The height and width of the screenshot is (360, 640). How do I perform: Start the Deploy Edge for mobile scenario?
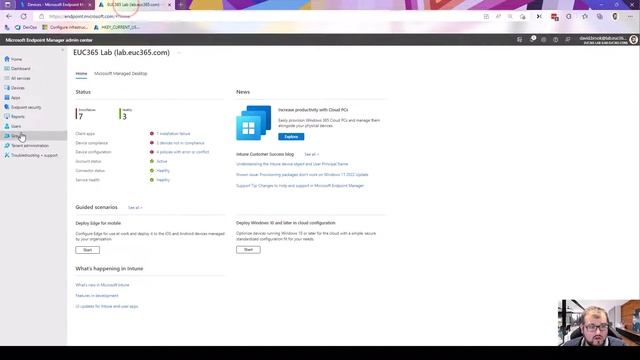point(87,250)
